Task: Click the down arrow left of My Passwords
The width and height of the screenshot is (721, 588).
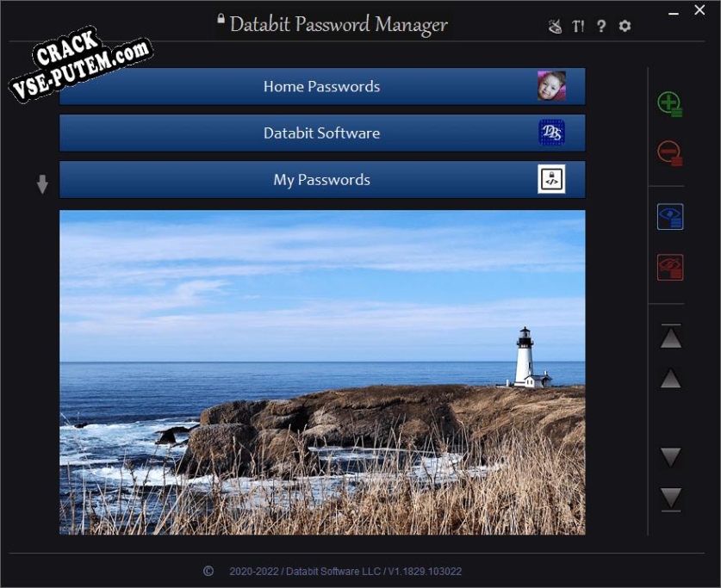Action: pyautogui.click(x=42, y=184)
